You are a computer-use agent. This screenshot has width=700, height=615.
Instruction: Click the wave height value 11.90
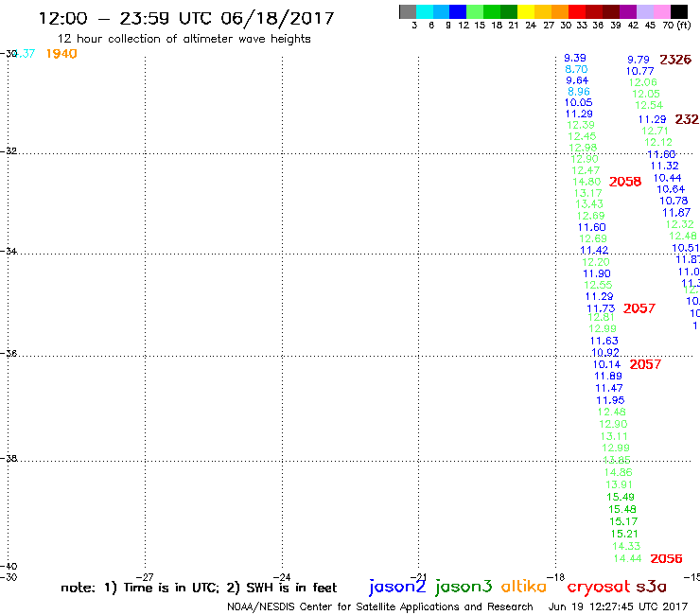tap(597, 273)
